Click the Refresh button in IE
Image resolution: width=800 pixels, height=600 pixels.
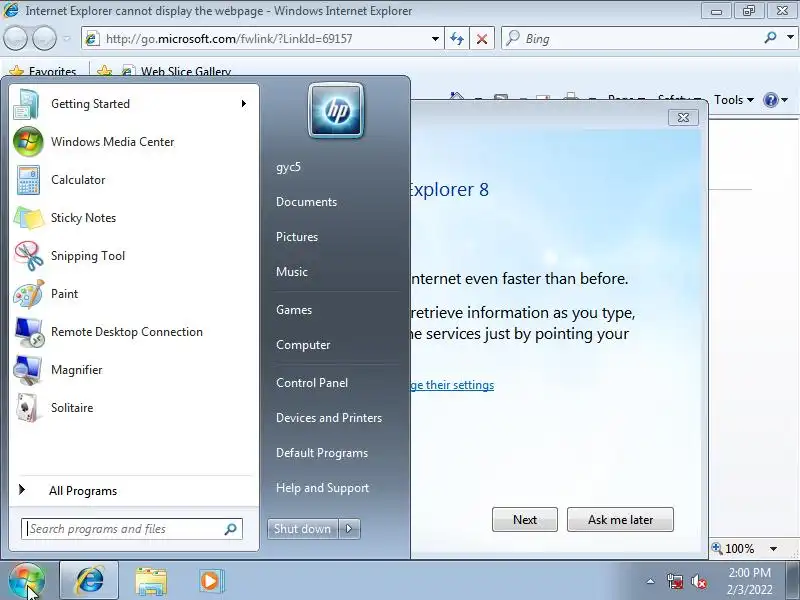[457, 39]
